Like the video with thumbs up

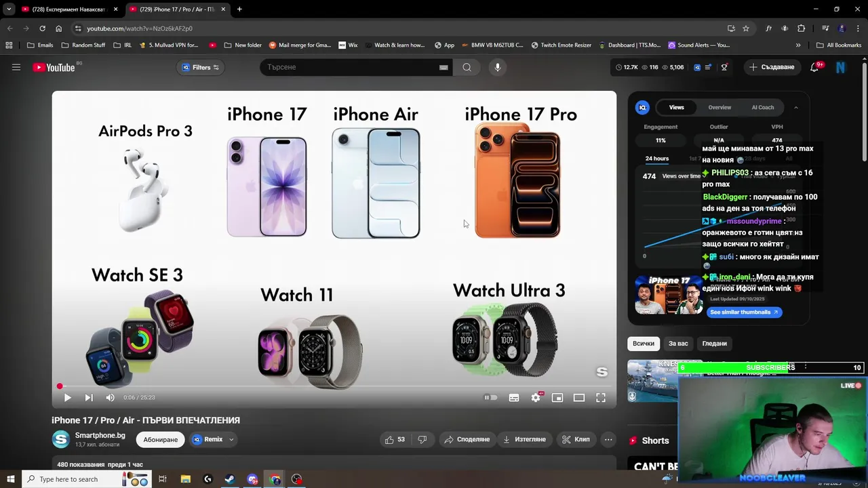(x=395, y=439)
